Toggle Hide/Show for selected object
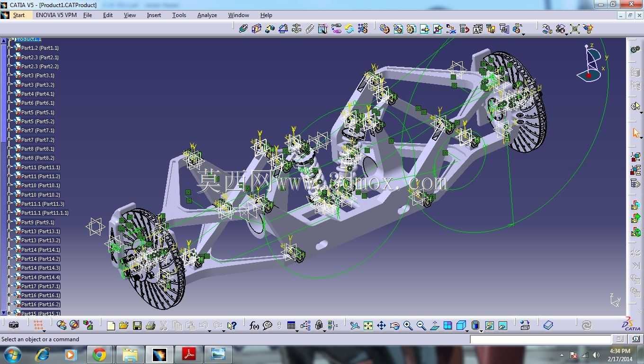The height and width of the screenshot is (364, 644). 490,325
